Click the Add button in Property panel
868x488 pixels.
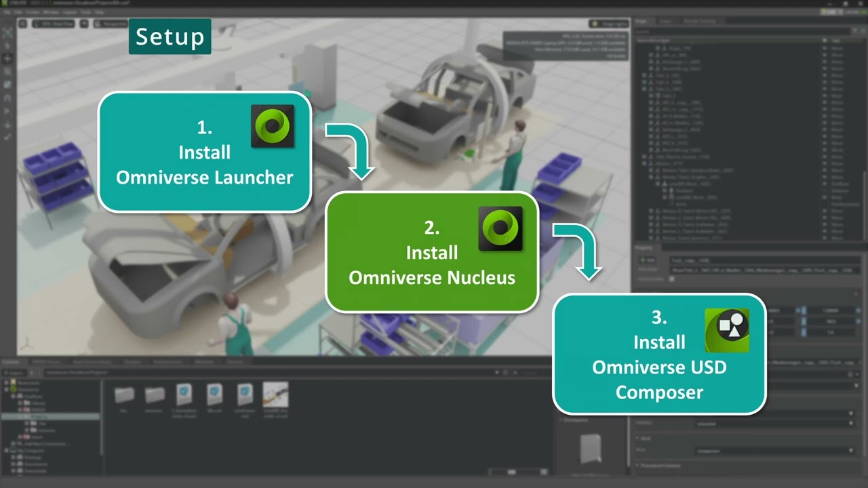coord(646,260)
